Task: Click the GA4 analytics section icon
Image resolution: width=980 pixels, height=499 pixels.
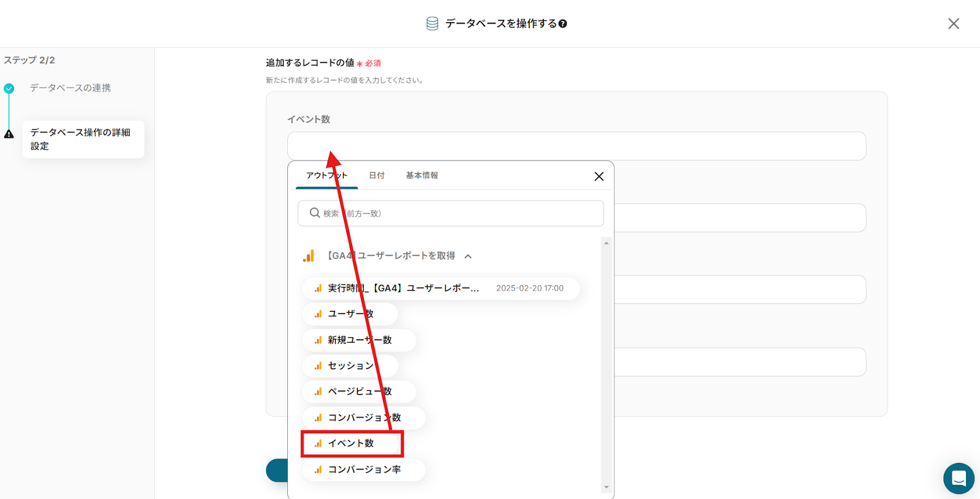Action: 309,256
